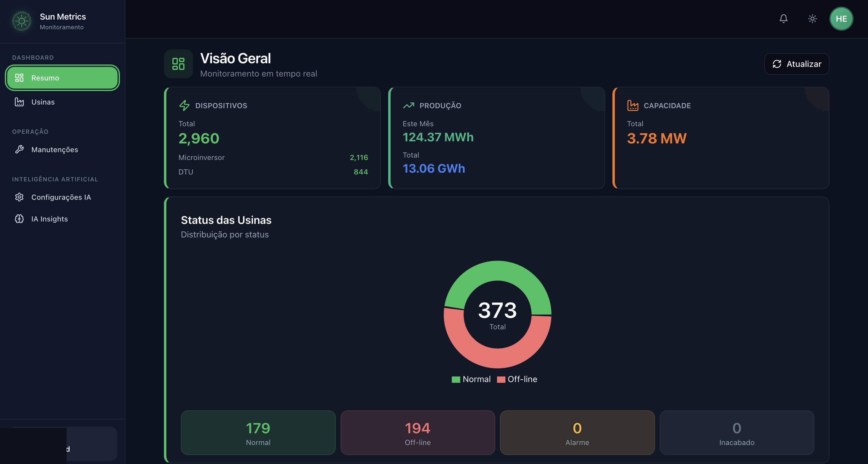This screenshot has height=464, width=868.
Task: Select the factory icon on the Capacidade card
Action: [633, 105]
